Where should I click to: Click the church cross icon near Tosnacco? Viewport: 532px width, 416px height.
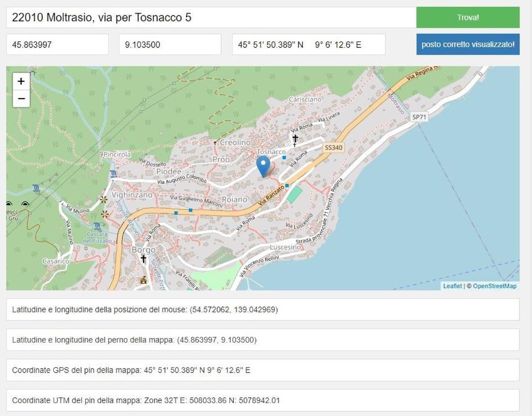point(295,138)
